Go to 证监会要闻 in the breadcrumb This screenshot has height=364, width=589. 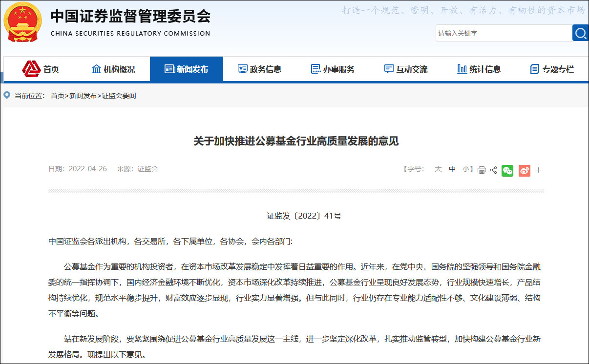click(119, 96)
